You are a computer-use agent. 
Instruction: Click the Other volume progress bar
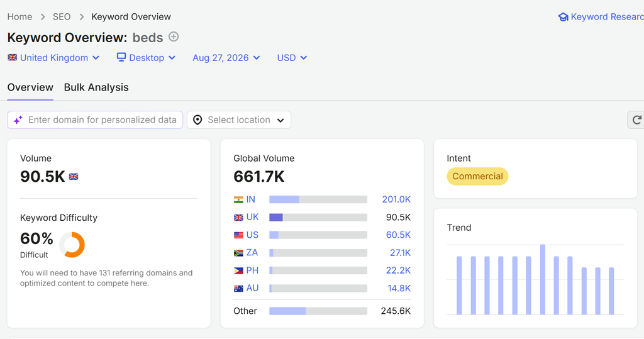[x=318, y=311]
